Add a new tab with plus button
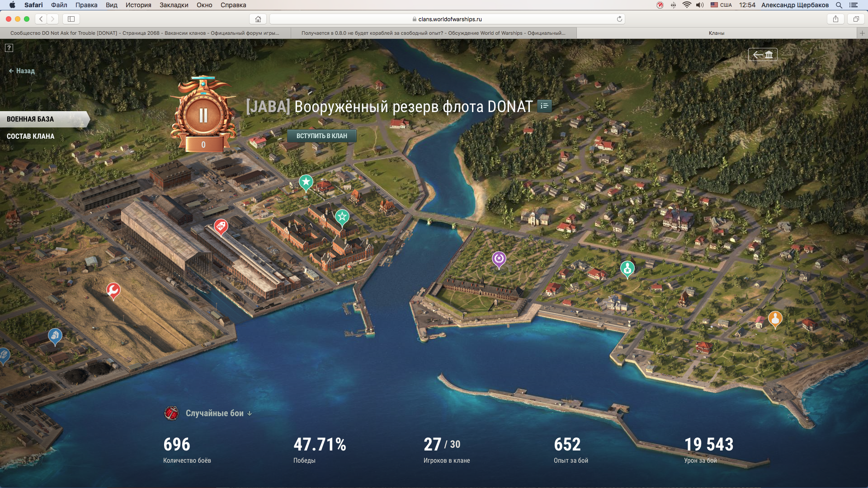Screen dimensions: 868x488 coord(862,33)
